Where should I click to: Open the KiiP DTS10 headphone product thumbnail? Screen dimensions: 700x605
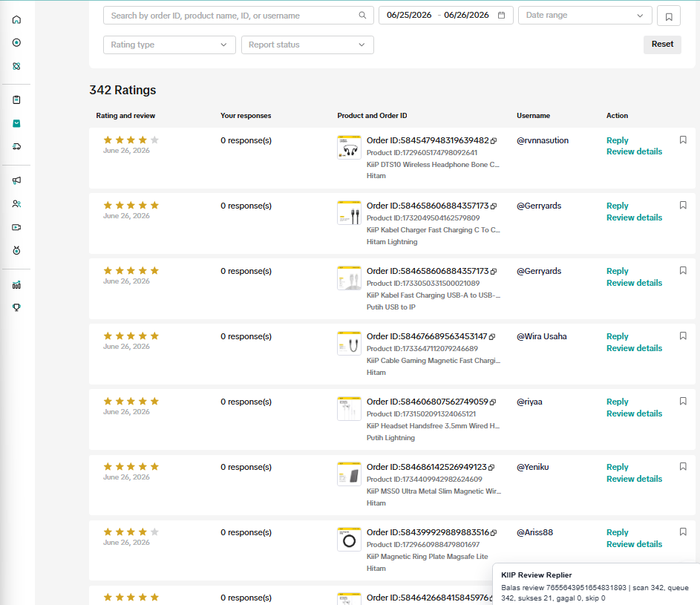[x=349, y=147]
